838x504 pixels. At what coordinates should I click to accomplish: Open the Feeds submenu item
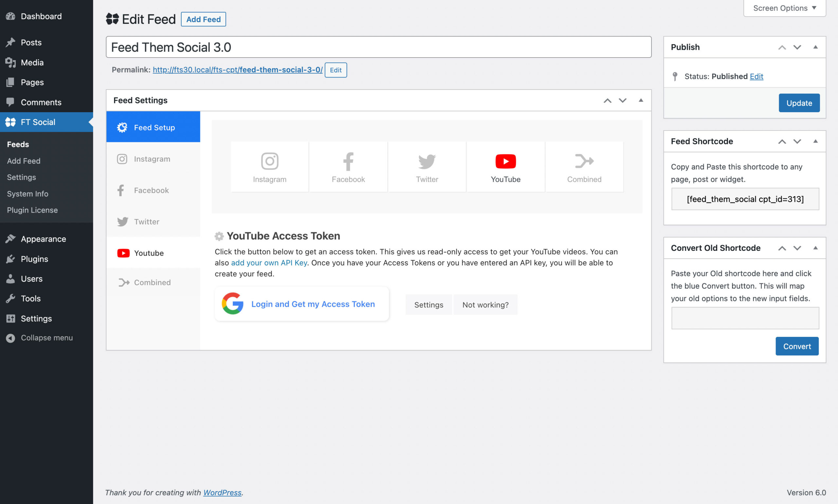pyautogui.click(x=18, y=144)
